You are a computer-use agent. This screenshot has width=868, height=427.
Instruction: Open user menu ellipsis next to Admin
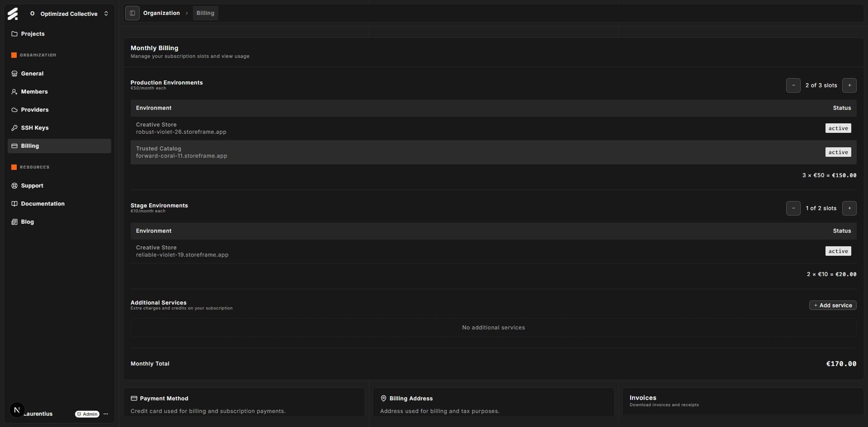106,414
